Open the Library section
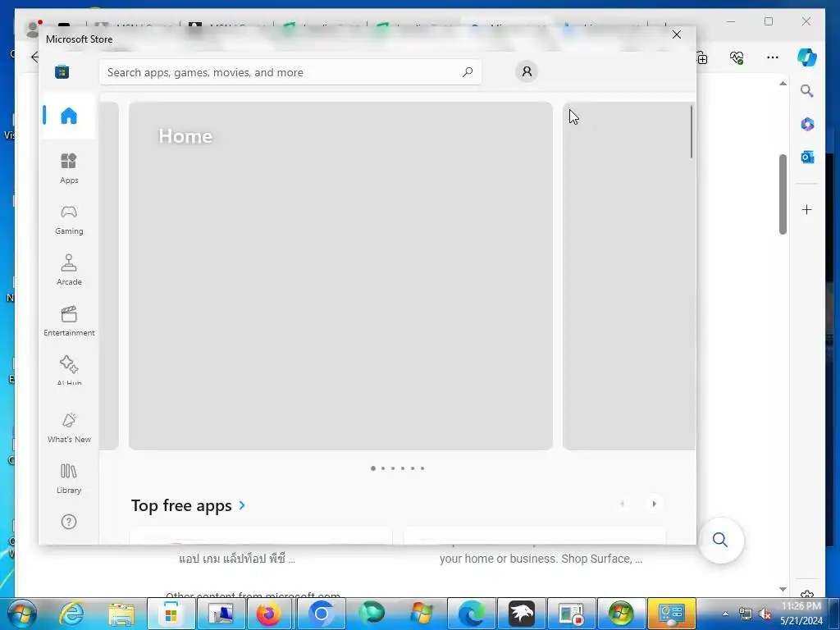The width and height of the screenshot is (840, 630). point(69,478)
